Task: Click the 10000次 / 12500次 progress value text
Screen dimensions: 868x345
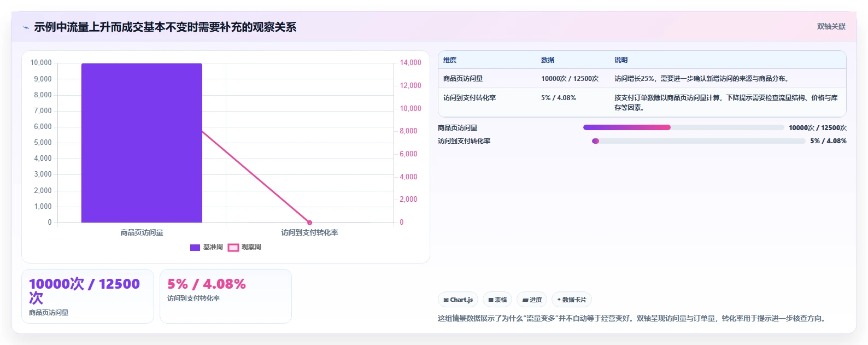Action: (x=818, y=128)
